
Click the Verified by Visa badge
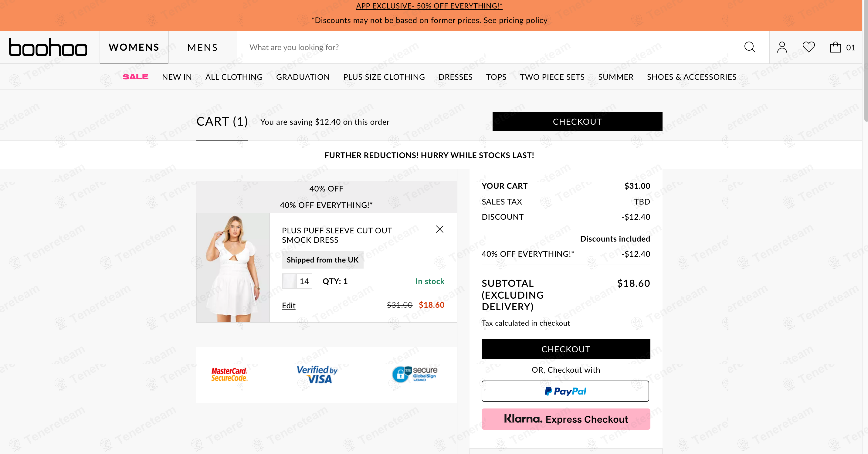317,374
